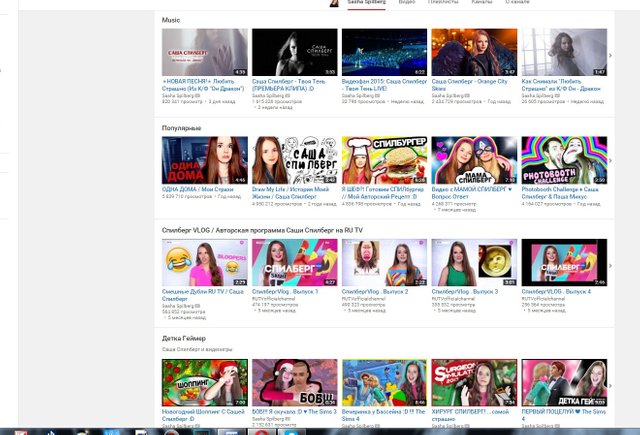This screenshot has height=435, width=640.
Task: Open RUTVofficialchannel under СпилбергVlog Выпуск 1
Action: point(272,299)
